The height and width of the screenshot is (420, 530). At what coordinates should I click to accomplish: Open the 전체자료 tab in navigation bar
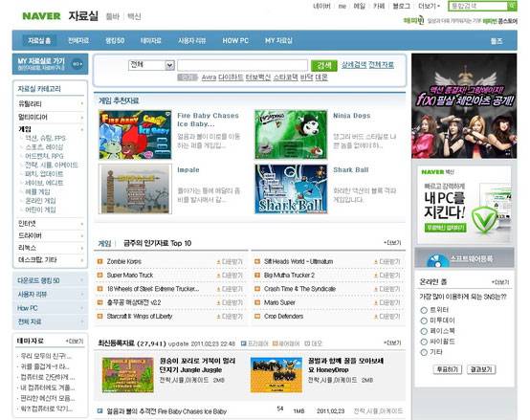(x=78, y=40)
